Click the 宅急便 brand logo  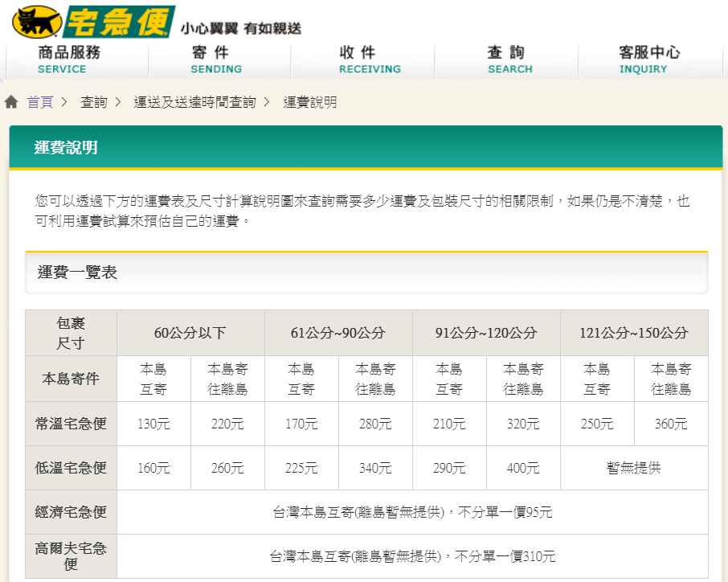[x=119, y=22]
